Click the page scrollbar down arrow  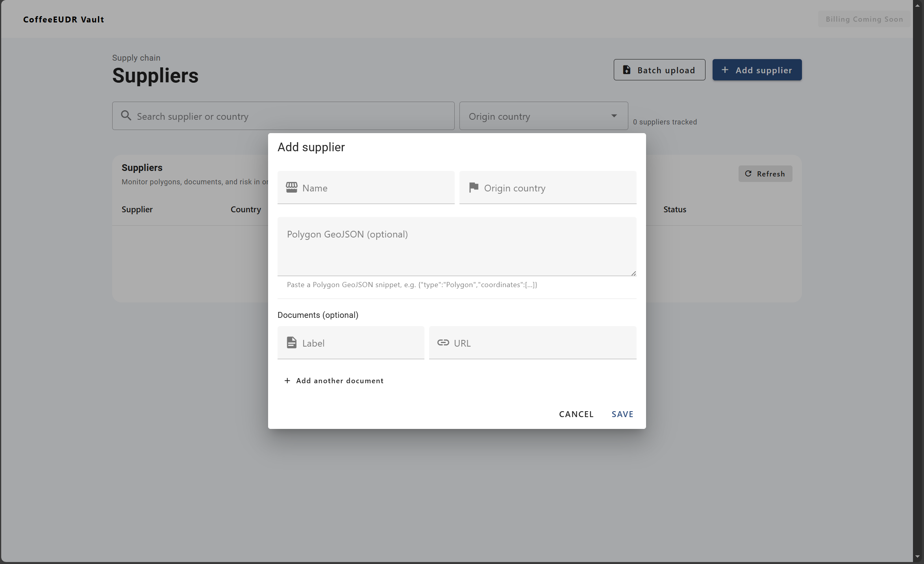pos(918,557)
